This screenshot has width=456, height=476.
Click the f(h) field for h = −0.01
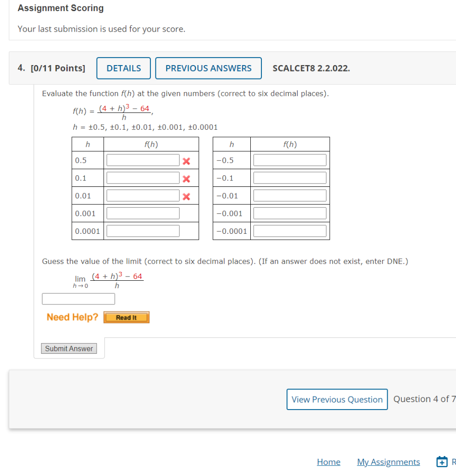(290, 195)
